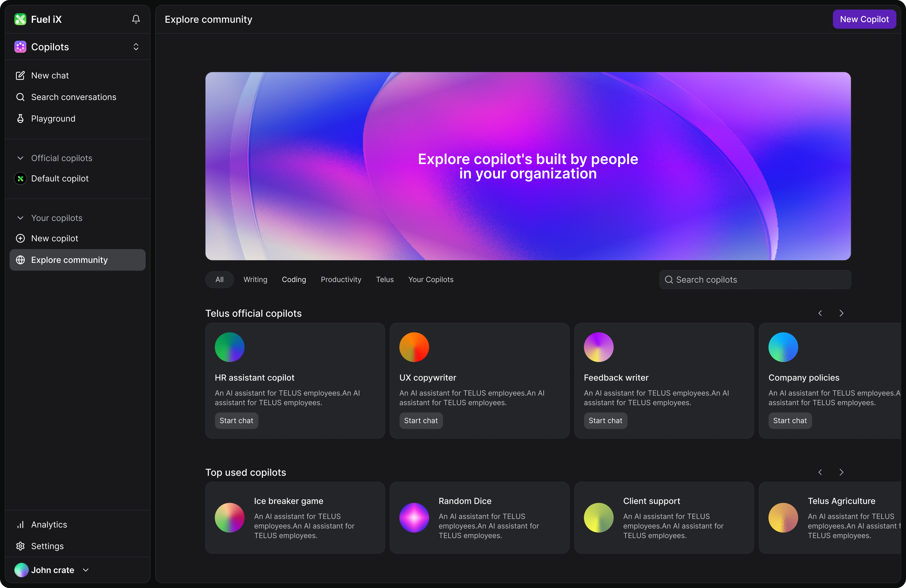The height and width of the screenshot is (588, 906).
Task: Click the New Copilot button
Action: 864,19
